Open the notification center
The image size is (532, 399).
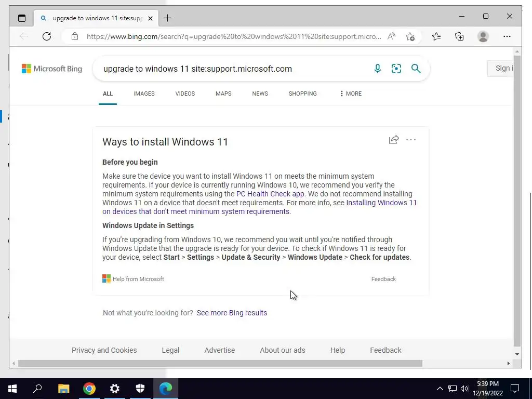tap(515, 389)
